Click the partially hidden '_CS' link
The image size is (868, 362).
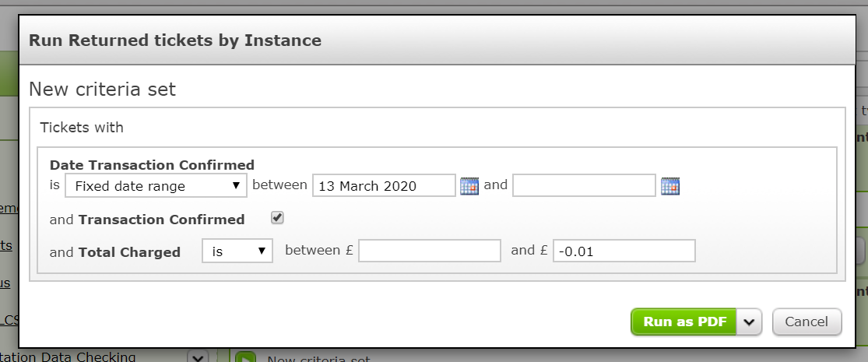(x=9, y=320)
